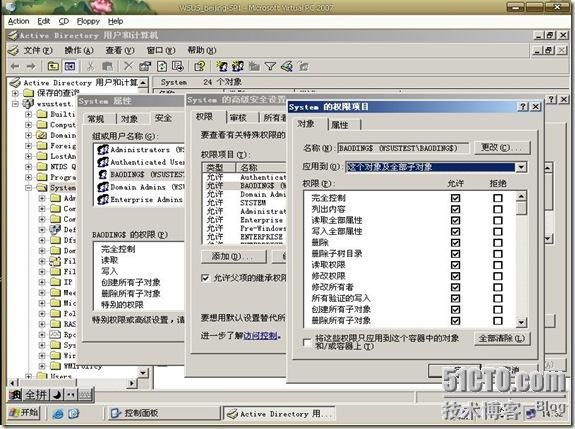Collapse the wsustest domain node
575x429 pixels.
[x=15, y=104]
